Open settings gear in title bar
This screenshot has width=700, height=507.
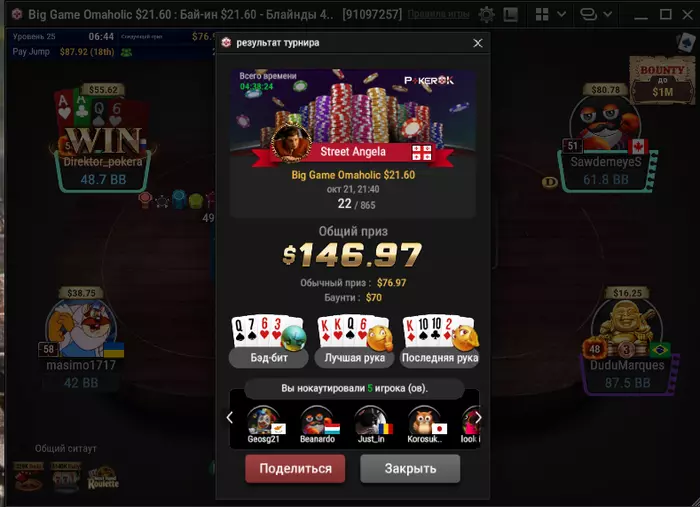(486, 15)
